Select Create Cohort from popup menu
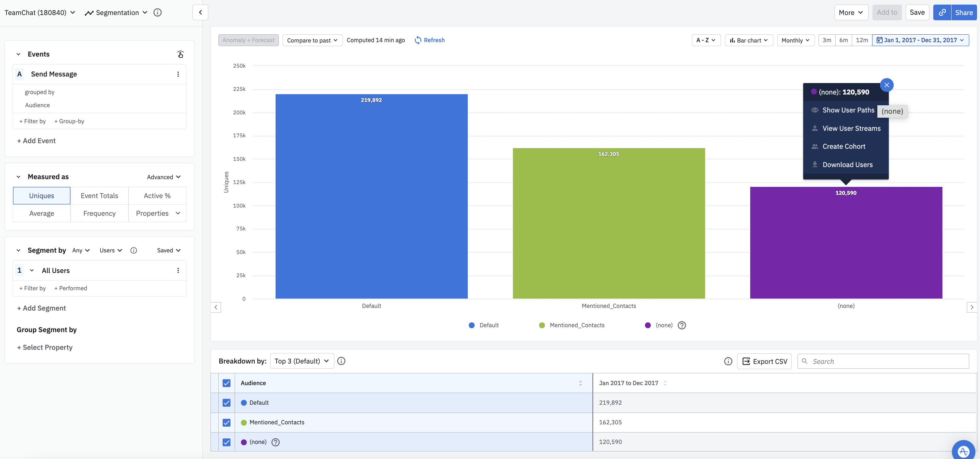The image size is (980, 459). tap(843, 146)
